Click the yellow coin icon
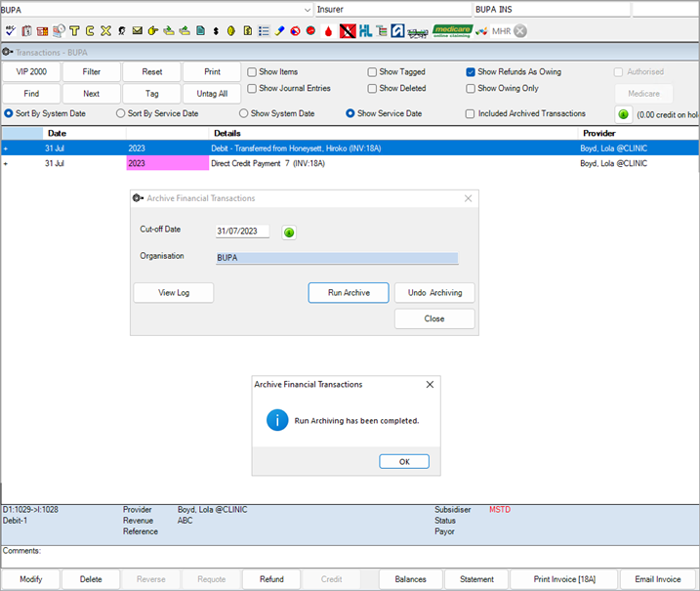700x591 pixels. 230,31
